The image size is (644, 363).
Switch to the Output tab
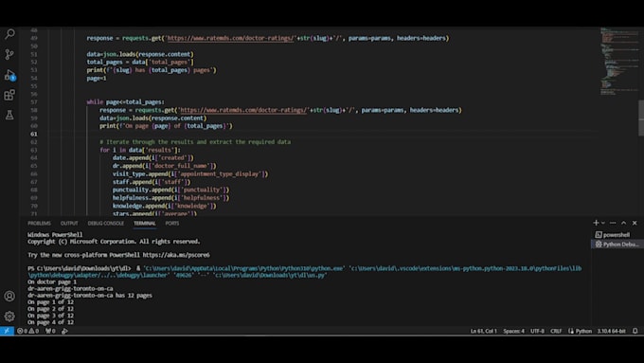(x=69, y=224)
